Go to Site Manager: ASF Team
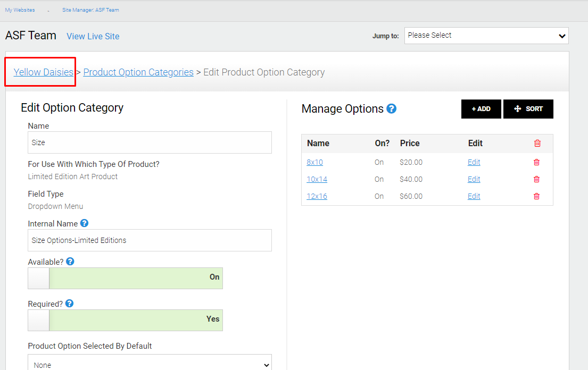Image resolution: width=588 pixels, height=370 pixels. tap(90, 10)
